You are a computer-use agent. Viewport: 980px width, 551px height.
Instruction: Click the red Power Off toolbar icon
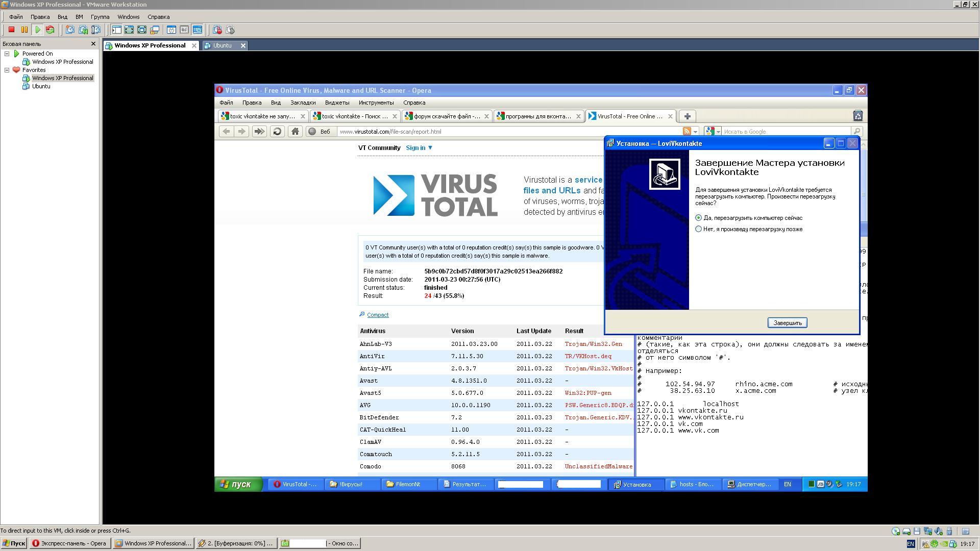(x=11, y=30)
